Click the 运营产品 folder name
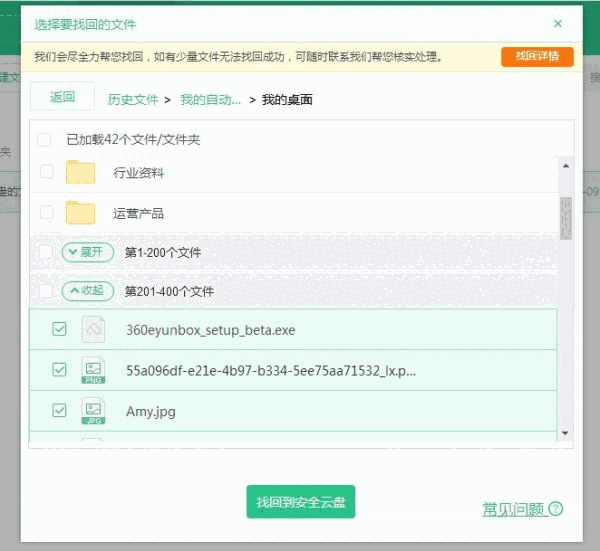Image resolution: width=600 pixels, height=551 pixels. (139, 214)
